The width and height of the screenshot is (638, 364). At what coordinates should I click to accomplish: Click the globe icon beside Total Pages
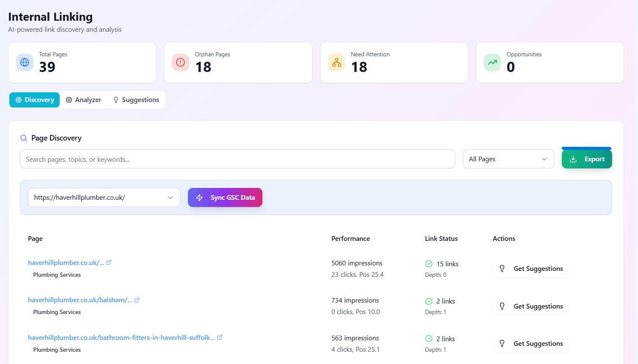pos(25,62)
